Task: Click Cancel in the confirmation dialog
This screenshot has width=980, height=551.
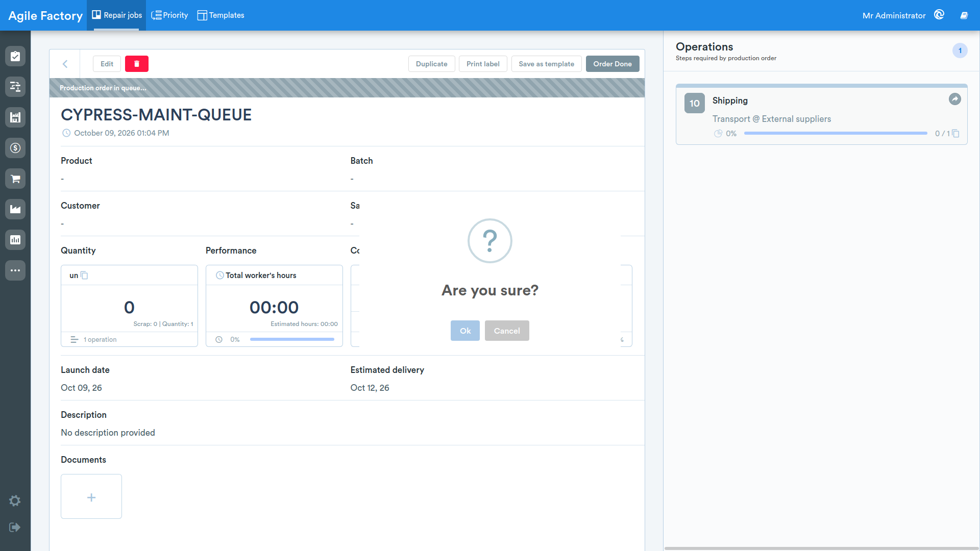Action: (x=507, y=331)
